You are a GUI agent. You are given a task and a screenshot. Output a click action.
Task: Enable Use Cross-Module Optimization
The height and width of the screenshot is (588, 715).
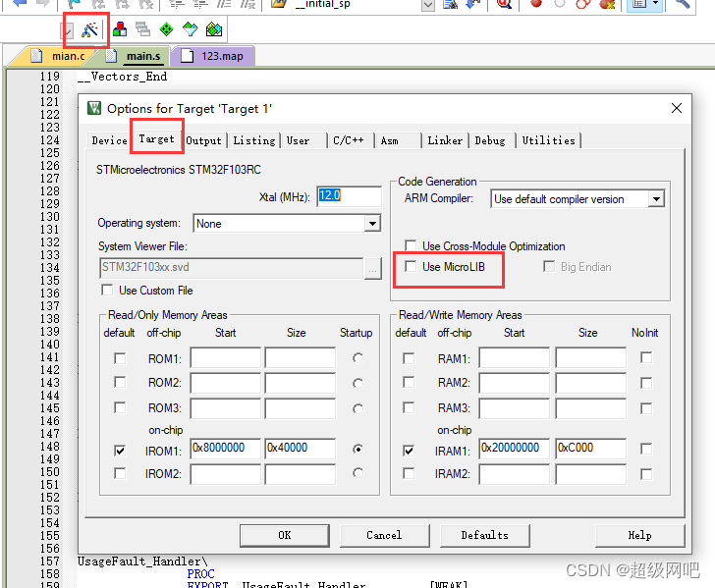[x=411, y=245]
